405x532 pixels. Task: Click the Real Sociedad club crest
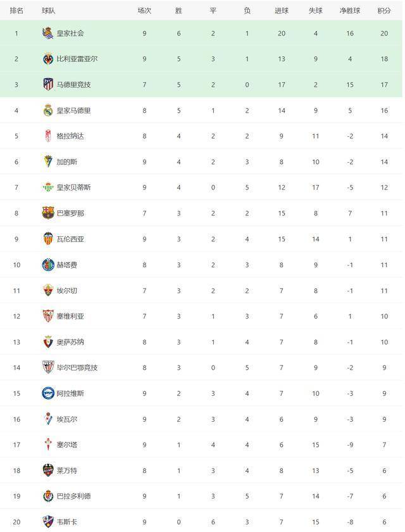pyautogui.click(x=48, y=33)
